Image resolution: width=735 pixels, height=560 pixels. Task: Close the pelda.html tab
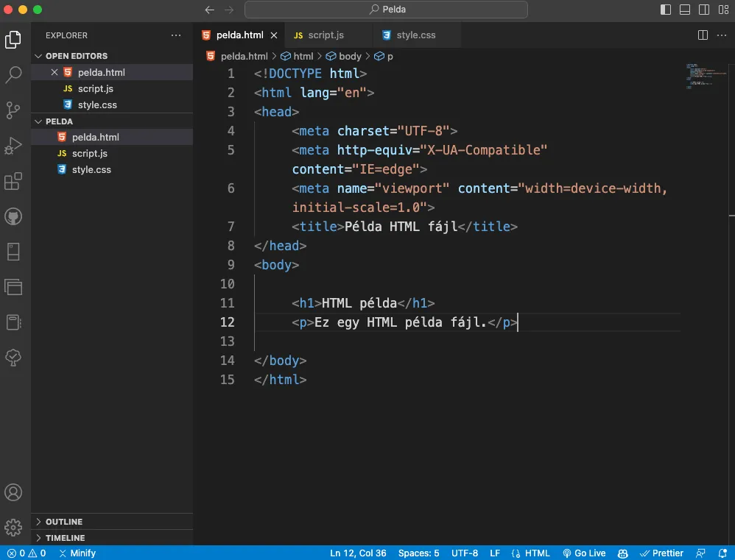[x=274, y=35]
